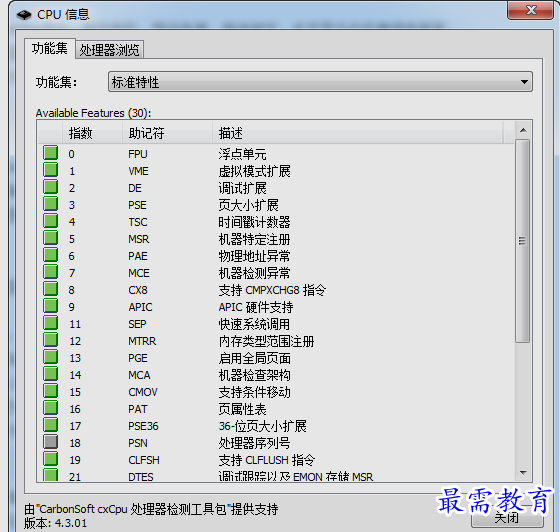560x532 pixels.
Task: Select the 处理器序列号 description
Action: point(254,443)
